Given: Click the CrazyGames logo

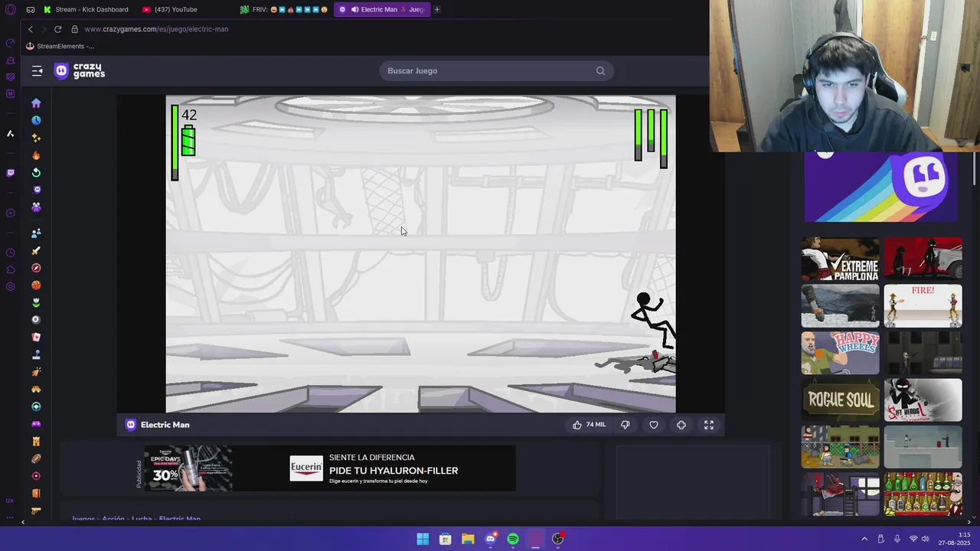Looking at the screenshot, I should pos(80,70).
